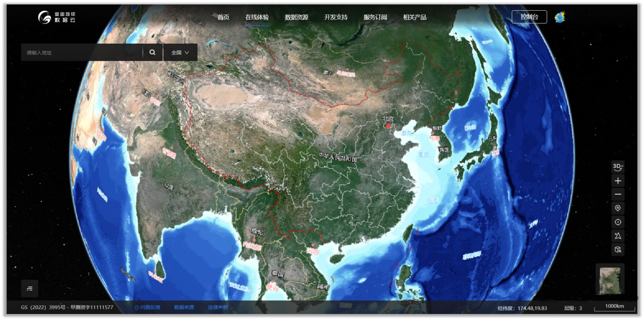Screen dimensions: 644x320
Task: Toggle the 3D view mode button
Action: [x=618, y=167]
